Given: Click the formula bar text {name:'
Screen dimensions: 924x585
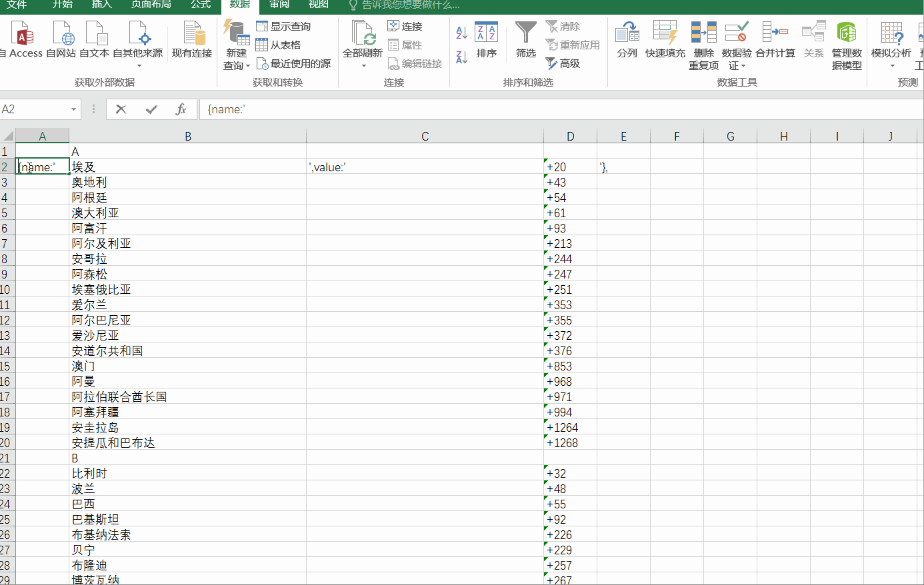Looking at the screenshot, I should click(x=226, y=109).
